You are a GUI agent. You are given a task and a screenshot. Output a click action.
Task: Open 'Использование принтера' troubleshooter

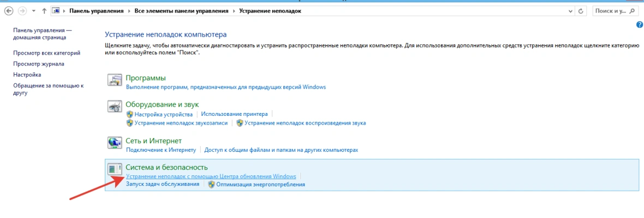(235, 114)
